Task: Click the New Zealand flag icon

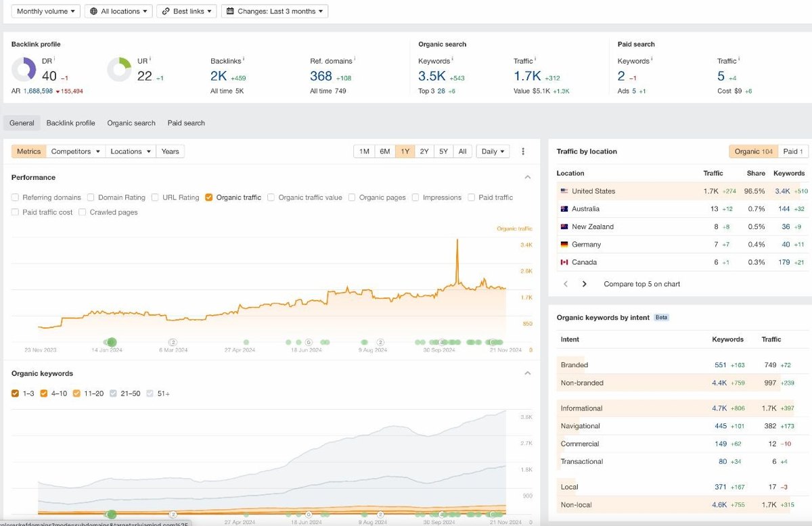Action: pyautogui.click(x=564, y=226)
